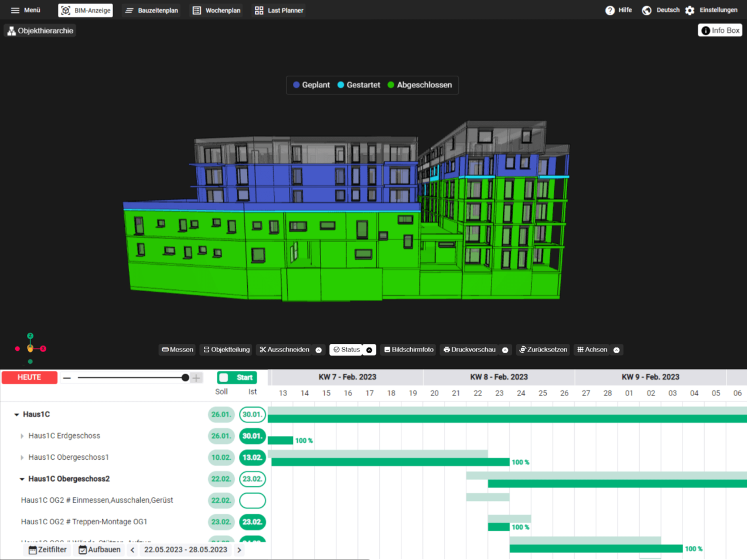Open the Druckvorschau print preview
Viewport: 747px width, 560px height.
click(x=469, y=350)
